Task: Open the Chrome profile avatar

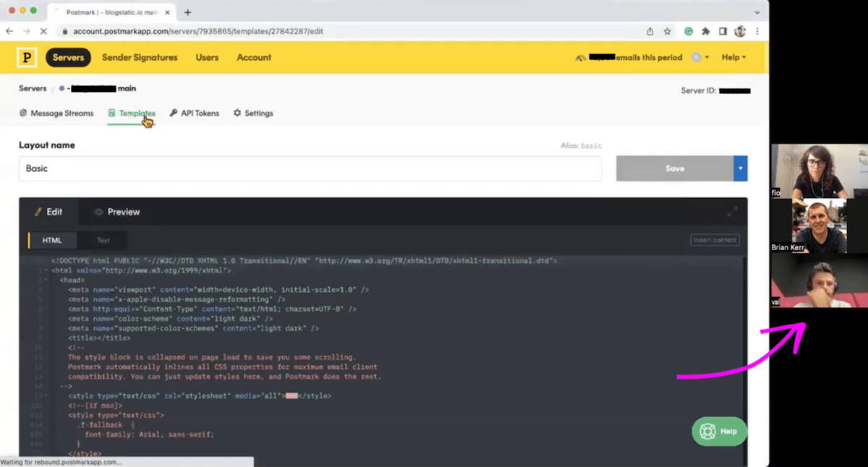Action: click(740, 32)
